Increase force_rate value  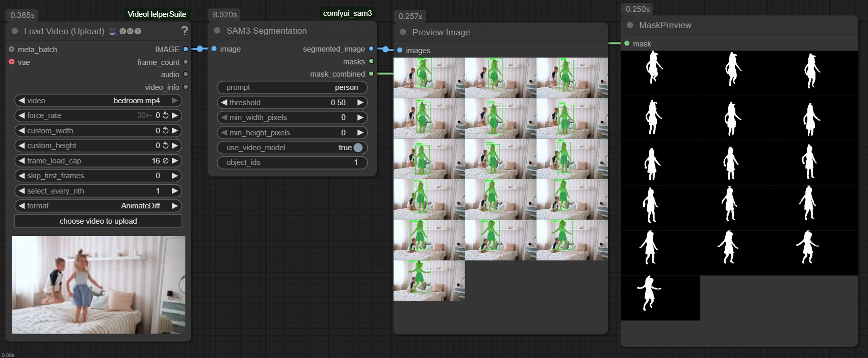point(175,115)
